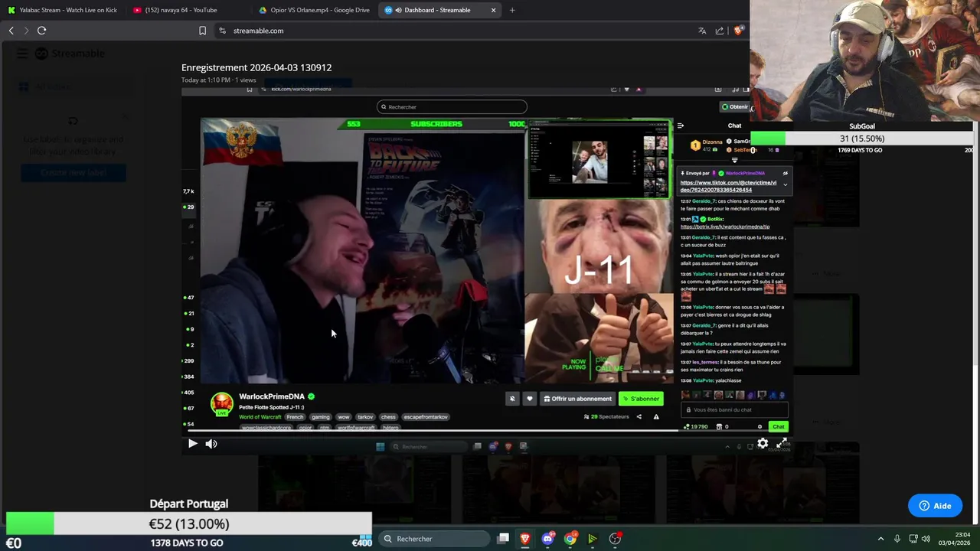
Task: Seek on the Streamable video progress bar
Action: (x=487, y=431)
